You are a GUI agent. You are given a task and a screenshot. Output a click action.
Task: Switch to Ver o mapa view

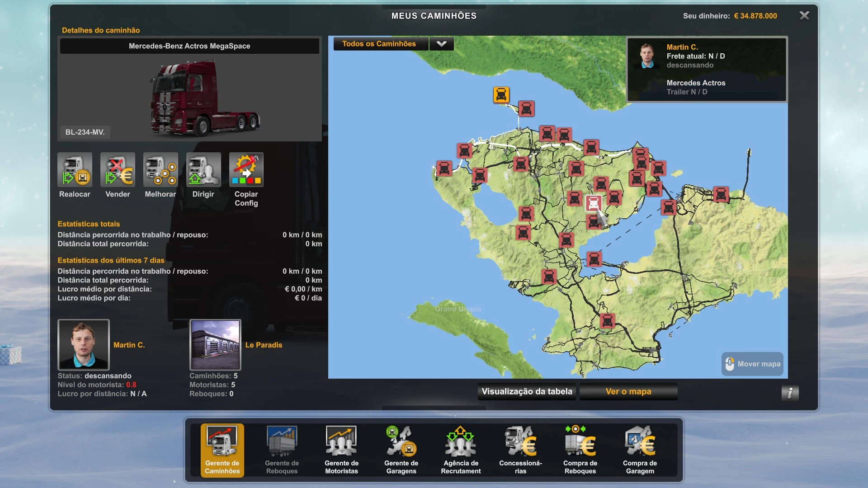coord(628,392)
